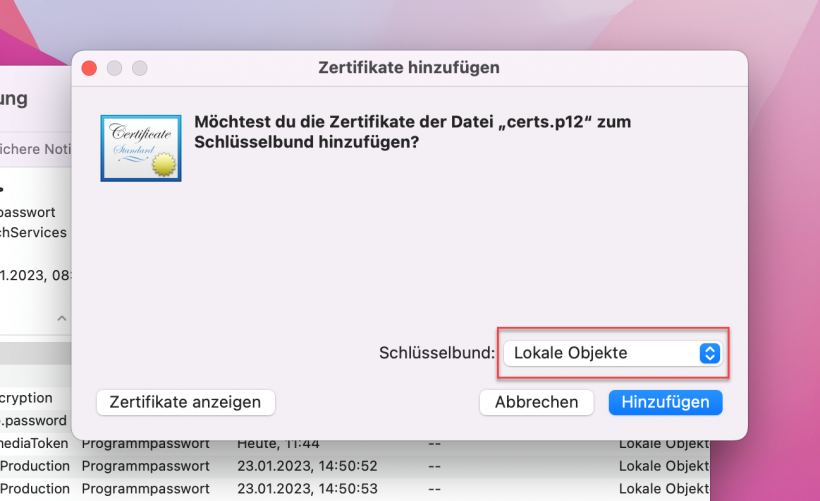This screenshot has width=820, height=501.
Task: Click the Abbrechen button
Action: click(537, 402)
